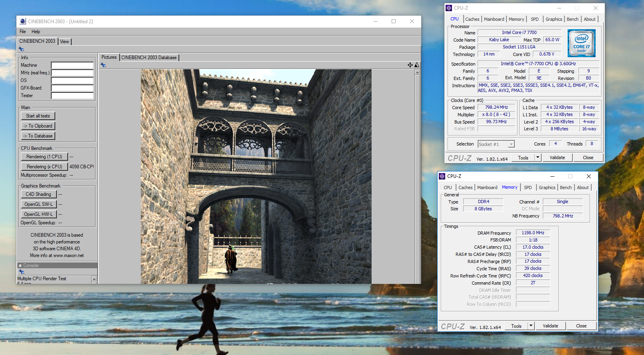Click the -> To Database button
Viewport: 644px width, 355px height.
[38, 136]
